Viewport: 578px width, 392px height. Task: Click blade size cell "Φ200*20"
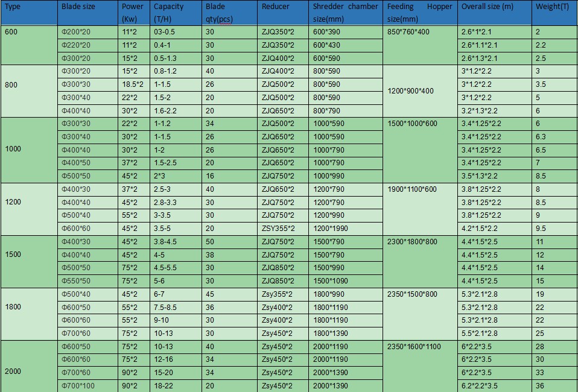(x=87, y=32)
